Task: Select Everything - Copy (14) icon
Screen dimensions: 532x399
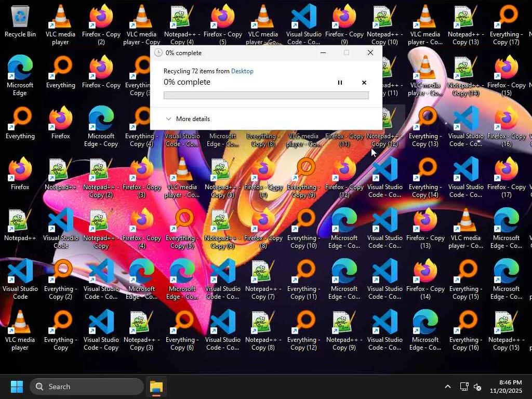Action: 425,178
